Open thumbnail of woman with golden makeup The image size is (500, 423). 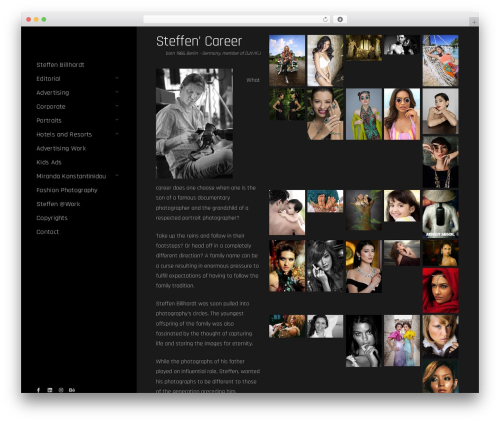(440, 376)
